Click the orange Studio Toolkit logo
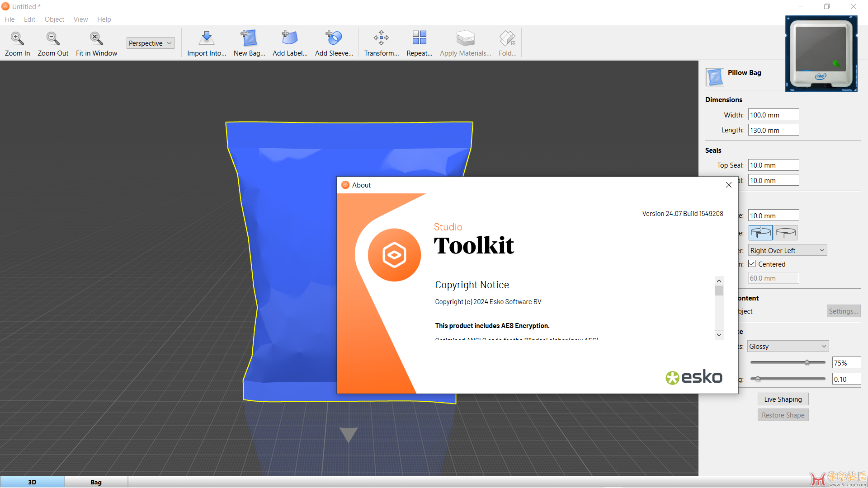 (x=394, y=255)
